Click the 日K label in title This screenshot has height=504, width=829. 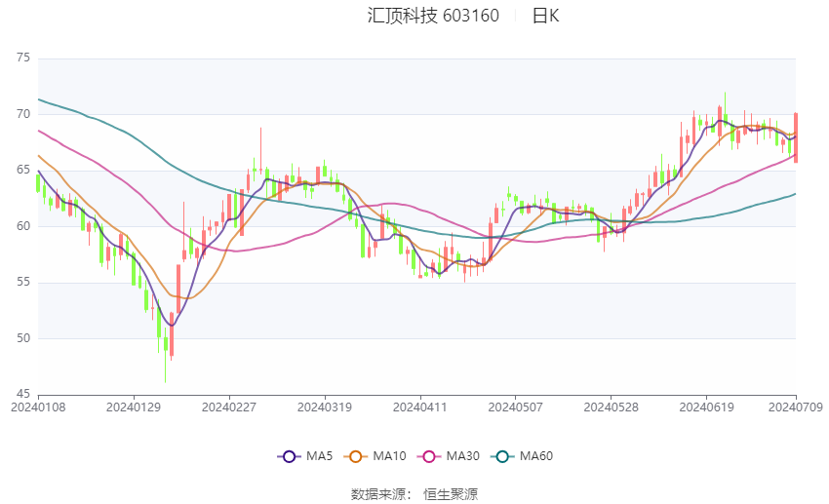545,16
